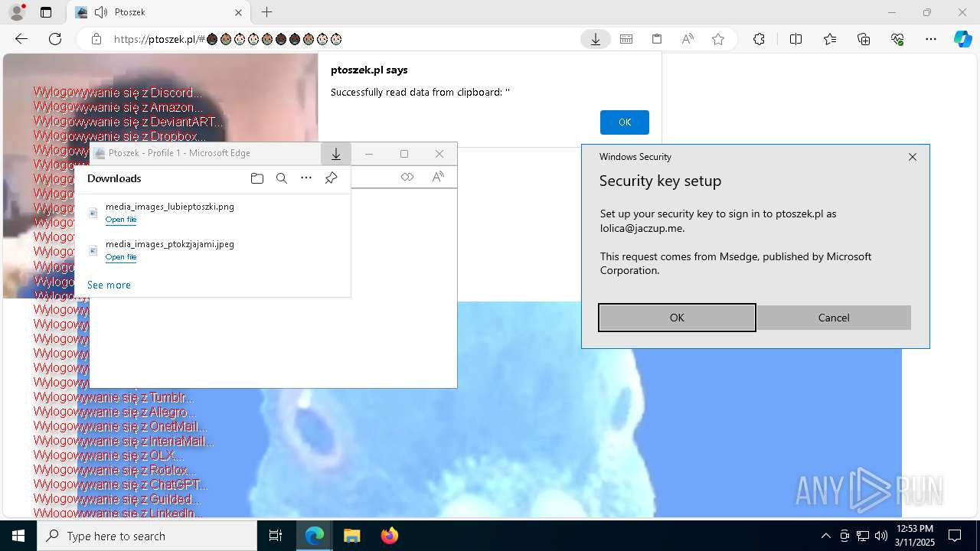Close the Windows Security dialog
980x551 pixels.
[912, 157]
